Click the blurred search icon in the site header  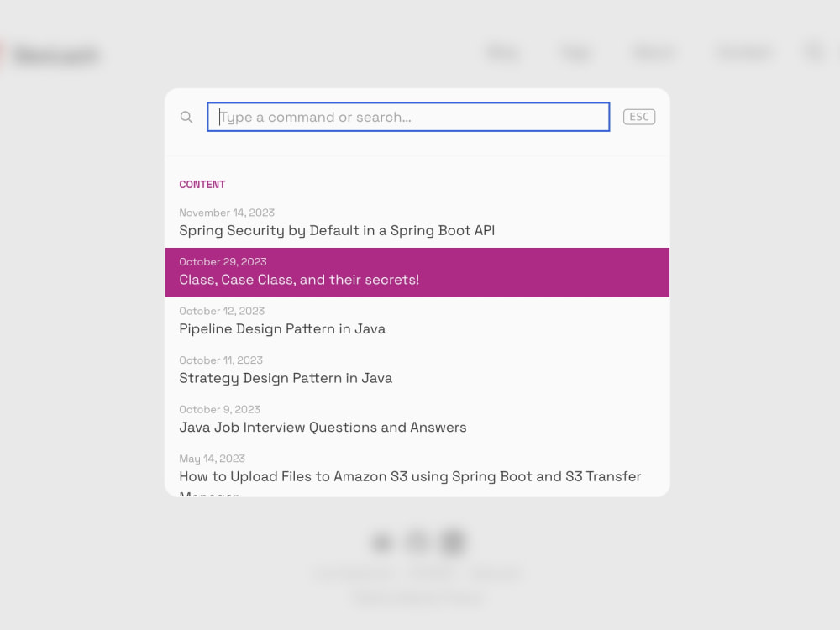[x=814, y=52]
